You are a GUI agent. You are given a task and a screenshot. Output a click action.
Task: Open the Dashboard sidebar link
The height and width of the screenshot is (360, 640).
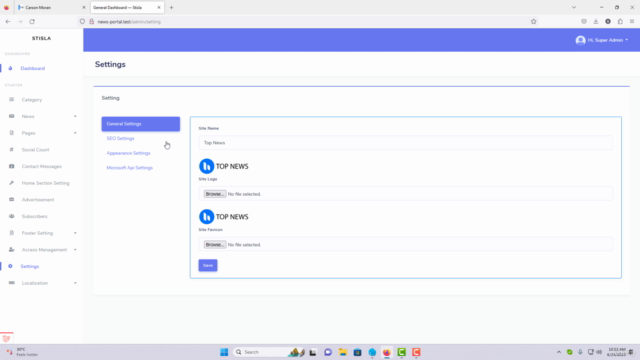click(x=33, y=68)
